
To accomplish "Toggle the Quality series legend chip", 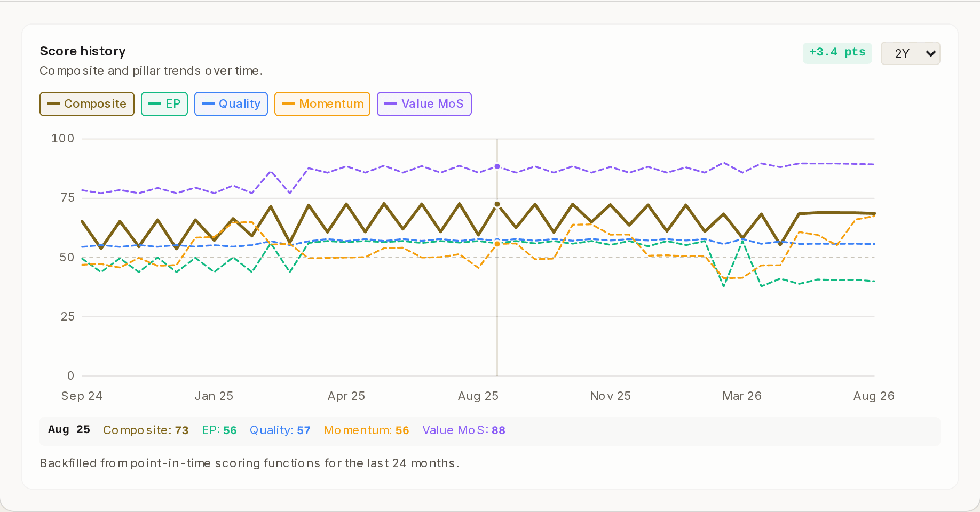I will click(231, 104).
